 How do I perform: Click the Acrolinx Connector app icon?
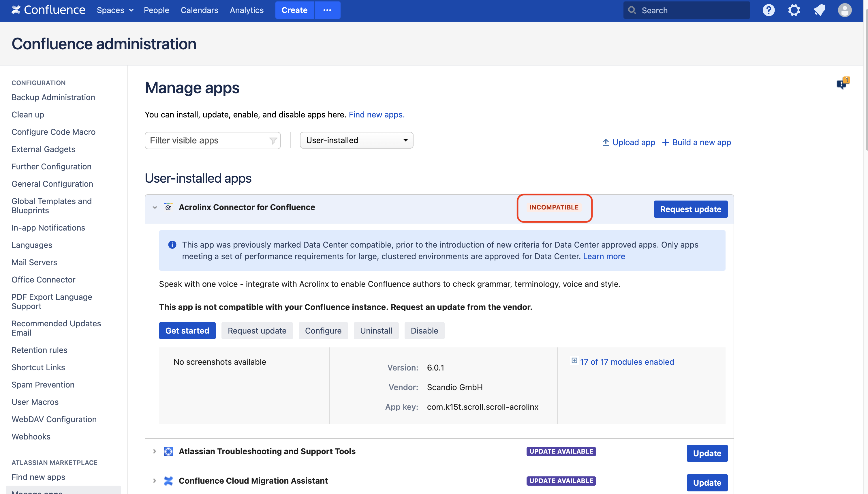[168, 207]
